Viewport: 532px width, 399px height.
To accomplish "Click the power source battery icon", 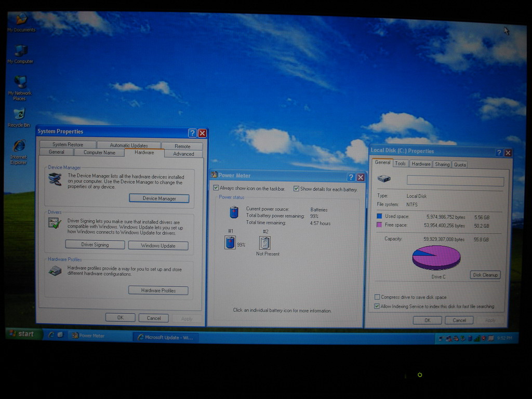I will pos(234,212).
